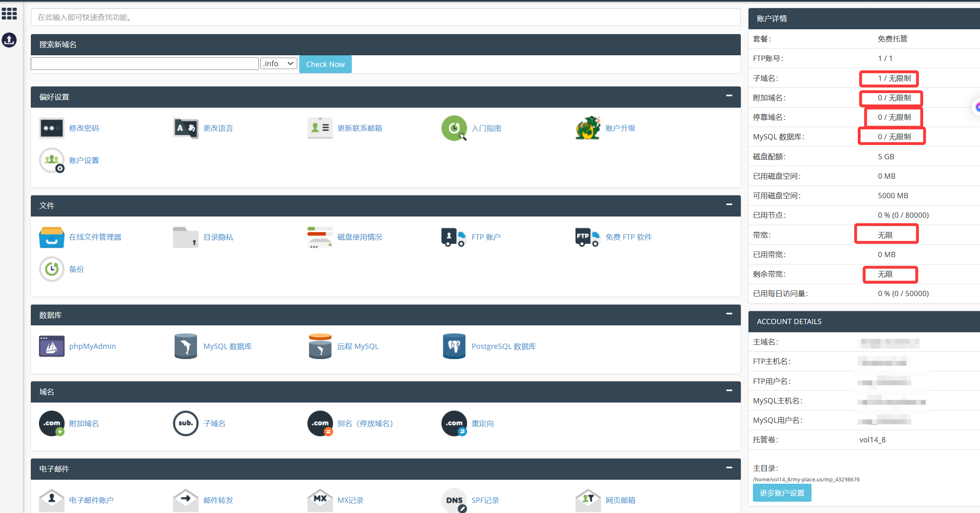Open the 更新联系邮箱 contact icon
Image resolution: width=980 pixels, height=513 pixels.
pyautogui.click(x=320, y=128)
